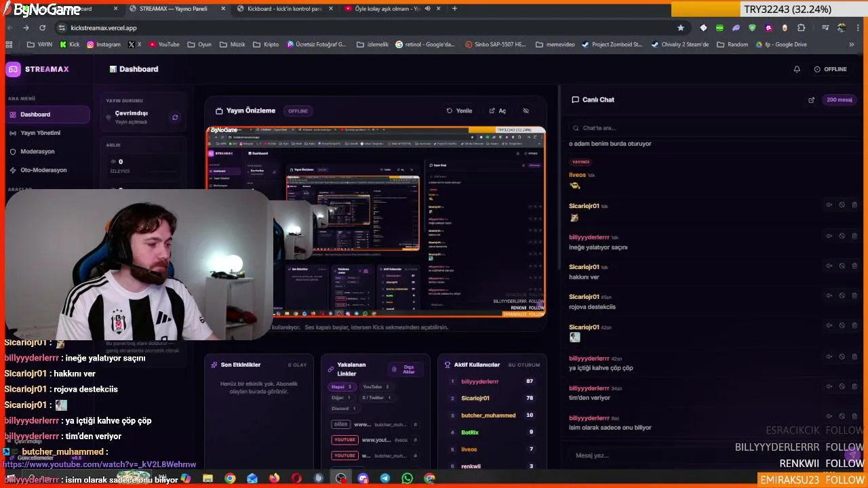This screenshot has height=488, width=868.
Task: Open Instagram bookmark
Action: [103, 45]
